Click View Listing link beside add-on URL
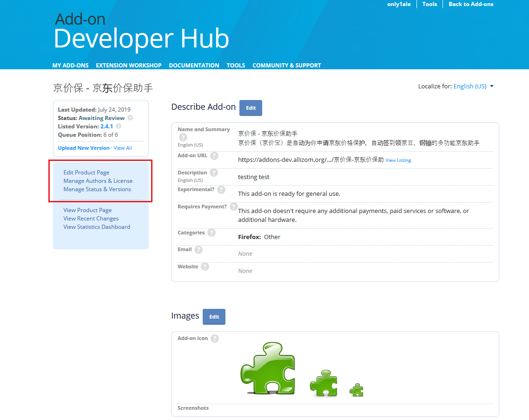The image size is (529, 420). (398, 160)
